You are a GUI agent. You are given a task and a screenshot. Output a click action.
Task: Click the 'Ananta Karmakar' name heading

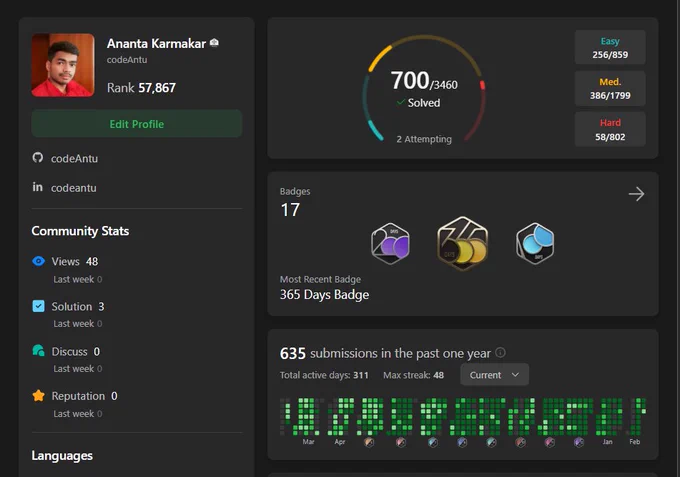(157, 44)
